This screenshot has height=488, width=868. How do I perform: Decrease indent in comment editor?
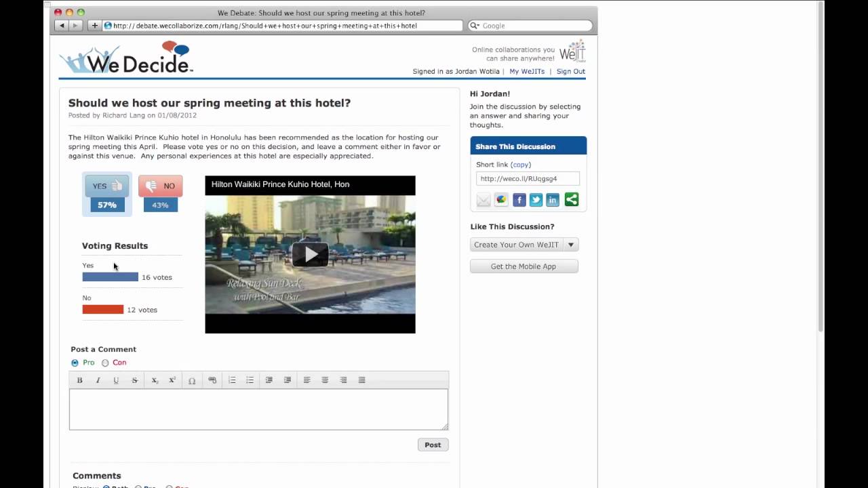coord(269,380)
